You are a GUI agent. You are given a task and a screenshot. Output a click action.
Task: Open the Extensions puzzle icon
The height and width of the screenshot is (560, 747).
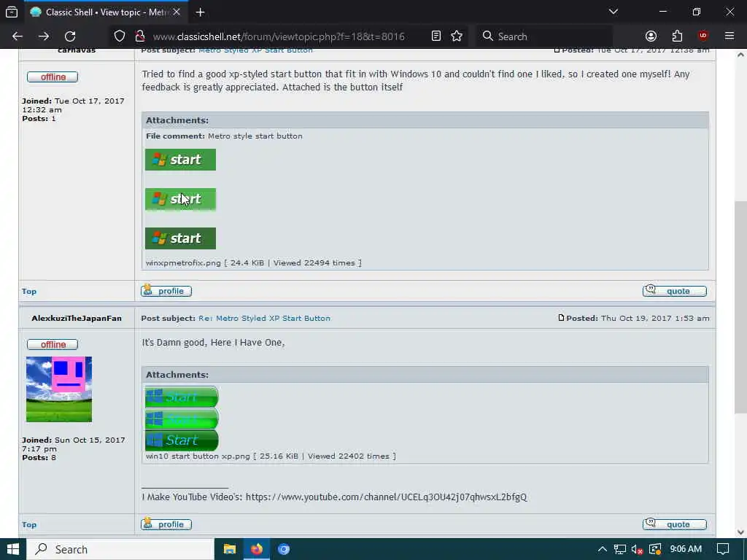(677, 36)
